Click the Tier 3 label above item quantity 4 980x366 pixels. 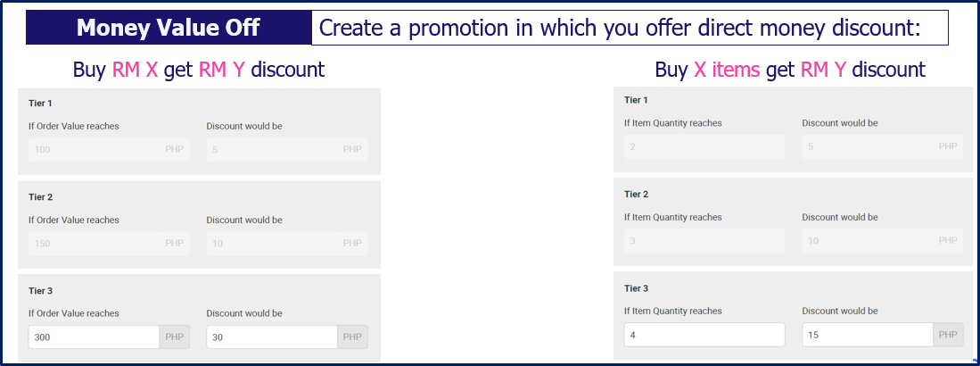pyautogui.click(x=636, y=288)
